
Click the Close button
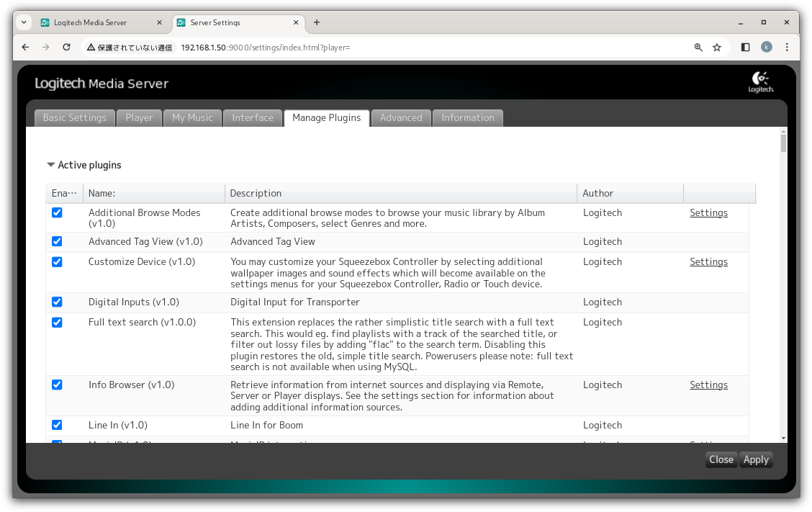point(721,459)
